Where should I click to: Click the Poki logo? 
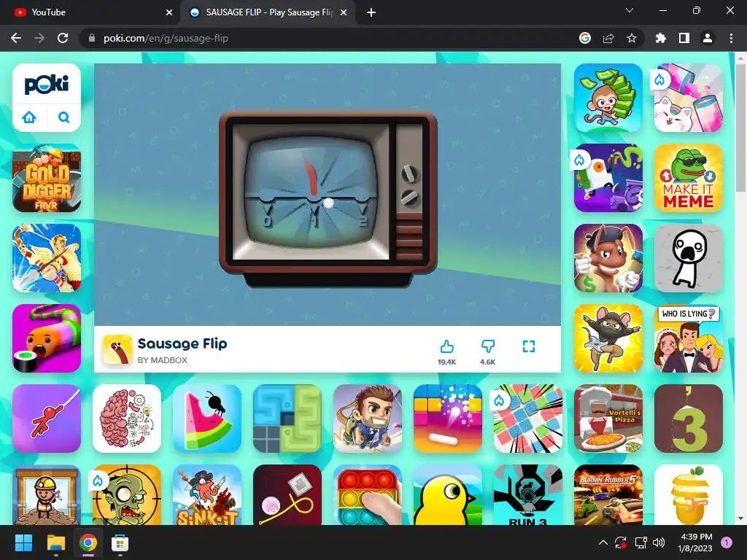(x=47, y=85)
